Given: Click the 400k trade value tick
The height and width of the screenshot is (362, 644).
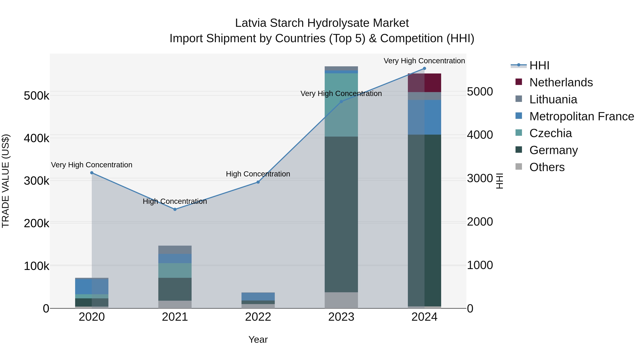Looking at the screenshot, I should coord(36,138).
